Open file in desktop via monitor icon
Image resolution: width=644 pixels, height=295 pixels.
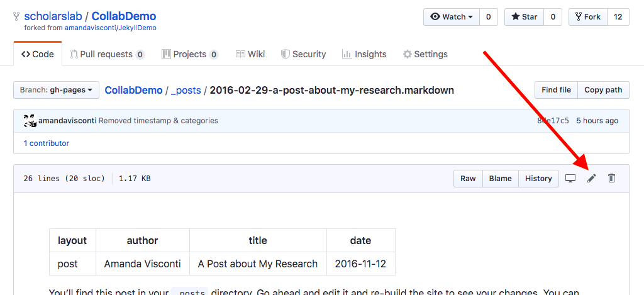coord(570,179)
